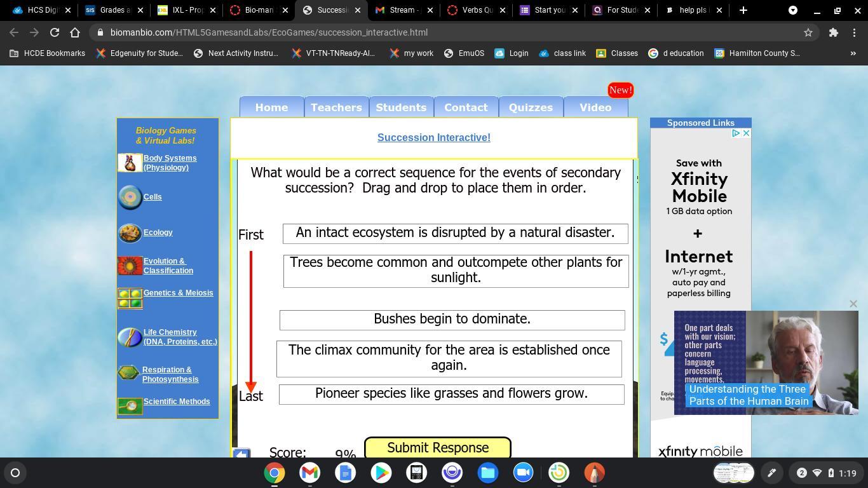Close the Bio-man browser tab
The image size is (868, 488).
pos(285,10)
